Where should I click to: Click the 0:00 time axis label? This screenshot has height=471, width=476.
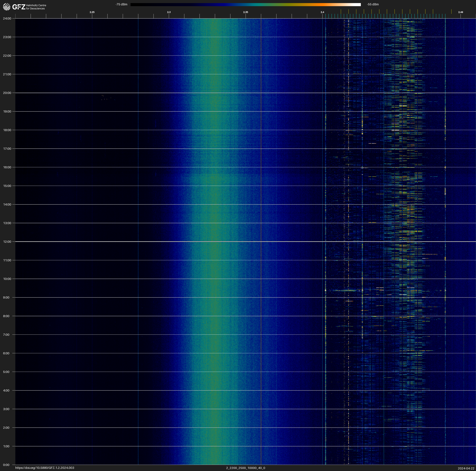pos(6,465)
